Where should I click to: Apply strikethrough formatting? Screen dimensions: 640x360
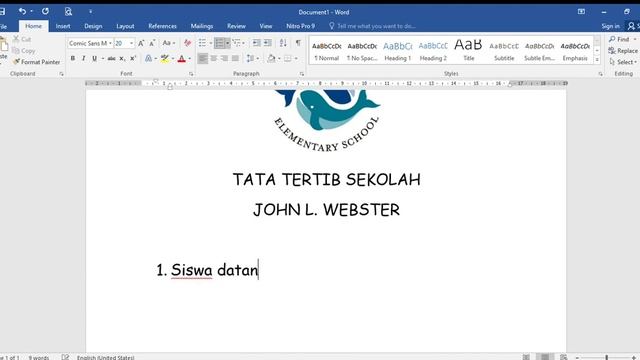(x=111, y=58)
